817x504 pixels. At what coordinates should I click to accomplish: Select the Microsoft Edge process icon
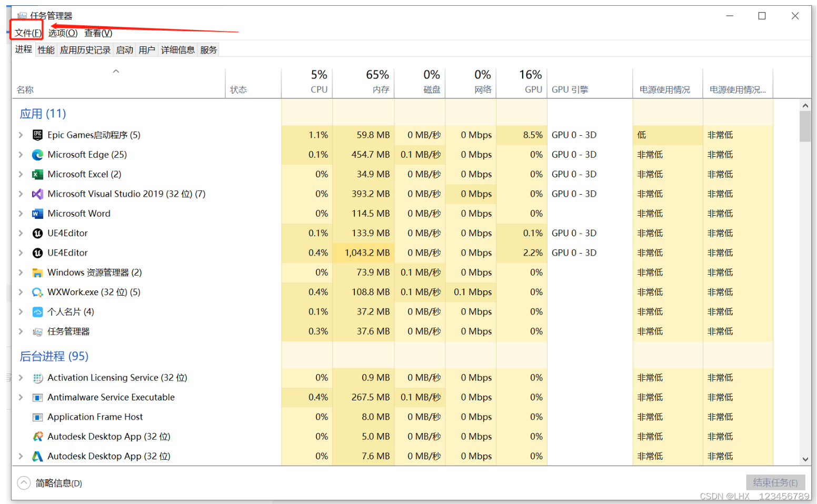pyautogui.click(x=37, y=155)
